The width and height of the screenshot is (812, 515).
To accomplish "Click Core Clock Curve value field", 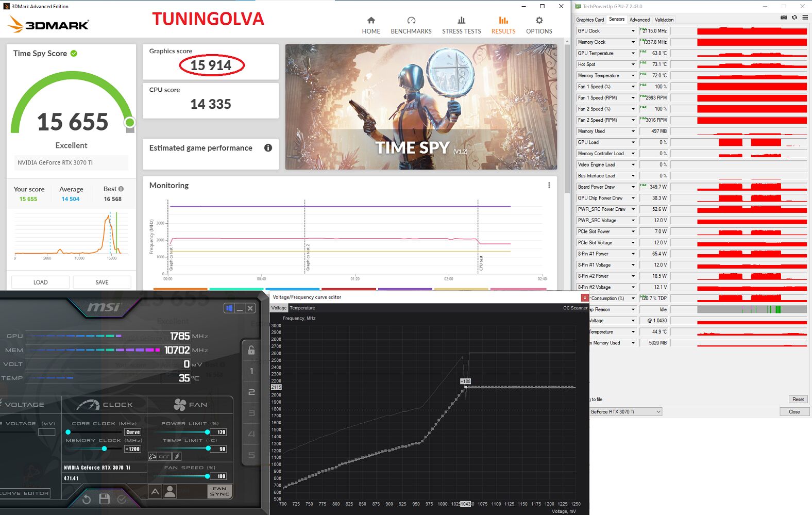I will coord(133,432).
